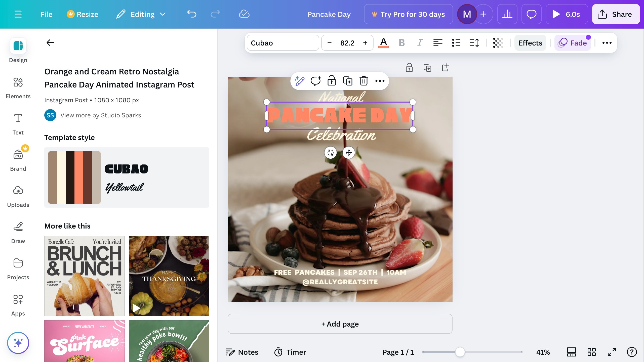
Task: Open the analytics chart icon
Action: [507, 14]
